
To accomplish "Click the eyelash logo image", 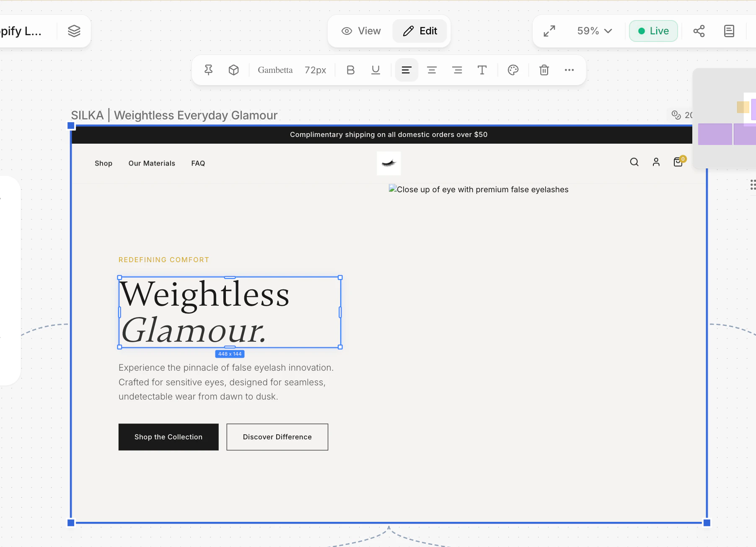I will [389, 163].
